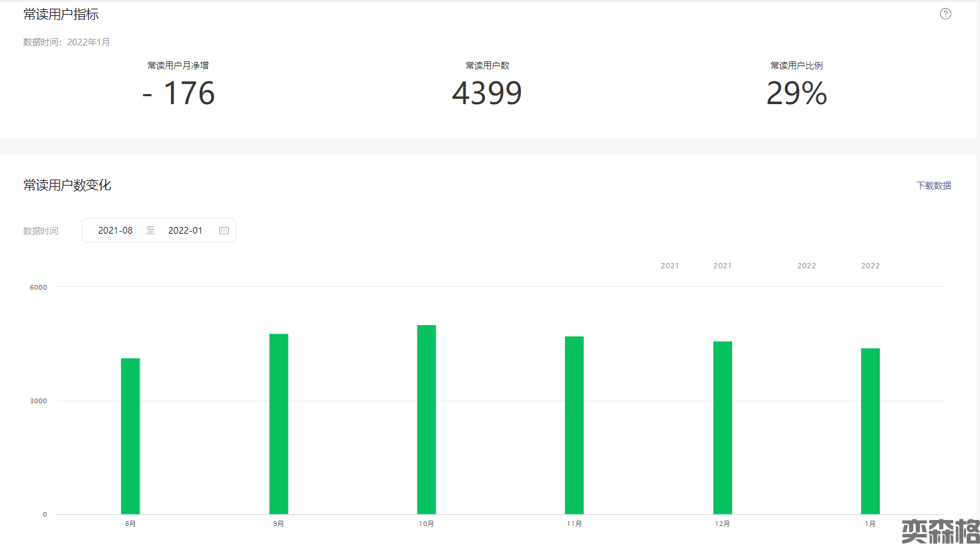
Task: Click the green bar for 9月
Action: [x=279, y=424]
